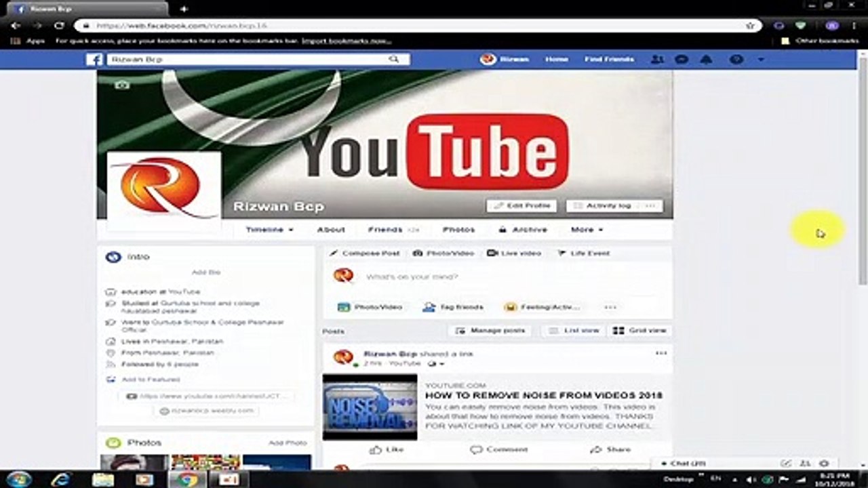Open the Archive tab
Viewport: 868px width, 488px height.
tap(523, 230)
